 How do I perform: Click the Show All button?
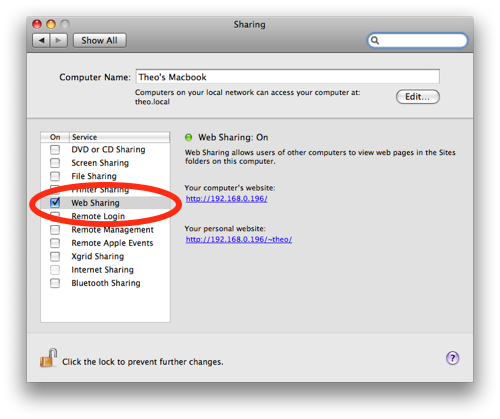click(100, 40)
